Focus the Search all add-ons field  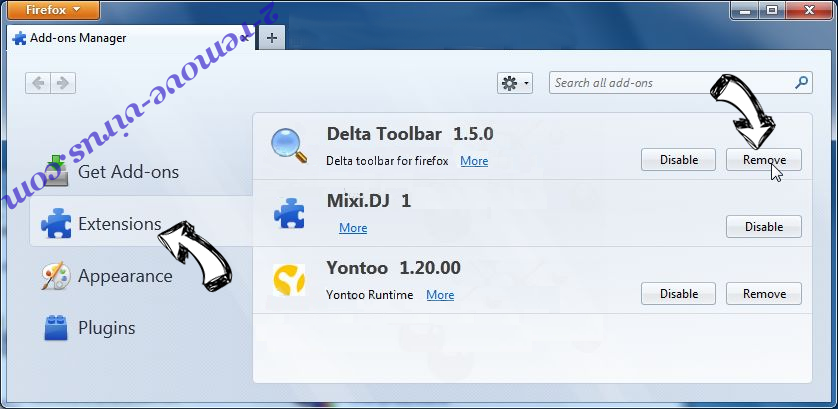tap(680, 83)
